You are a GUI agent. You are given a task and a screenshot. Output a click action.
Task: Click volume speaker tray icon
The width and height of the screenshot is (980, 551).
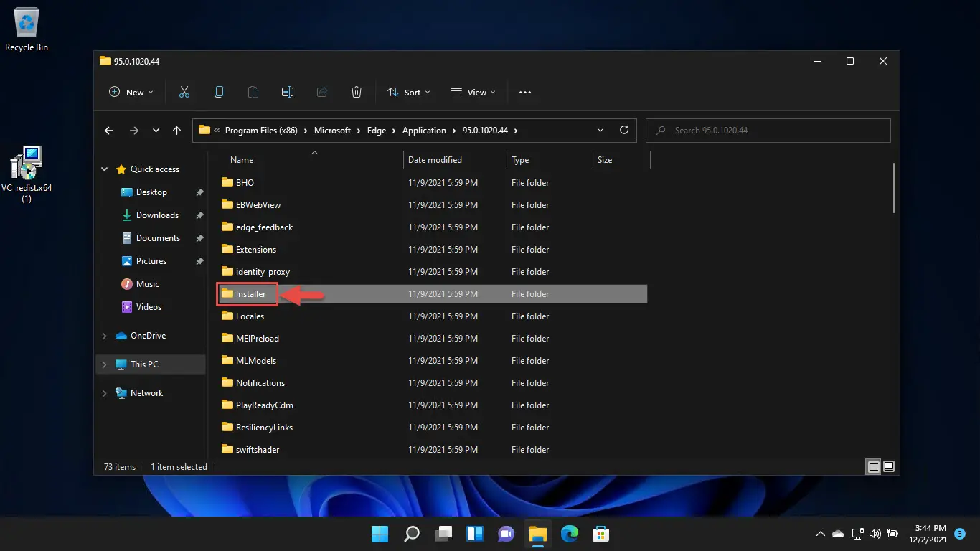[x=875, y=534]
